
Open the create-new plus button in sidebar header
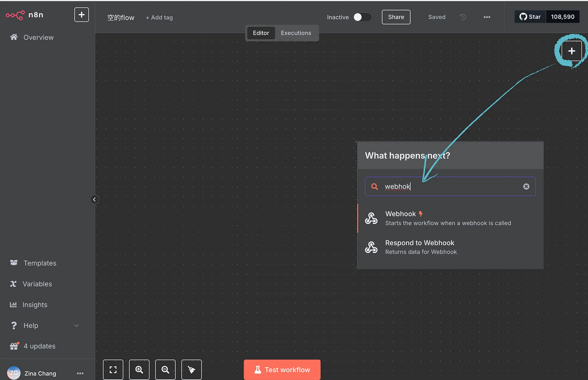point(82,15)
